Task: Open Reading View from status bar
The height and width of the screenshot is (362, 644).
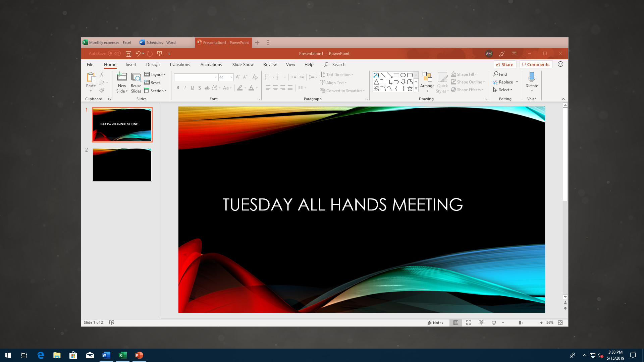Action: coord(481,322)
